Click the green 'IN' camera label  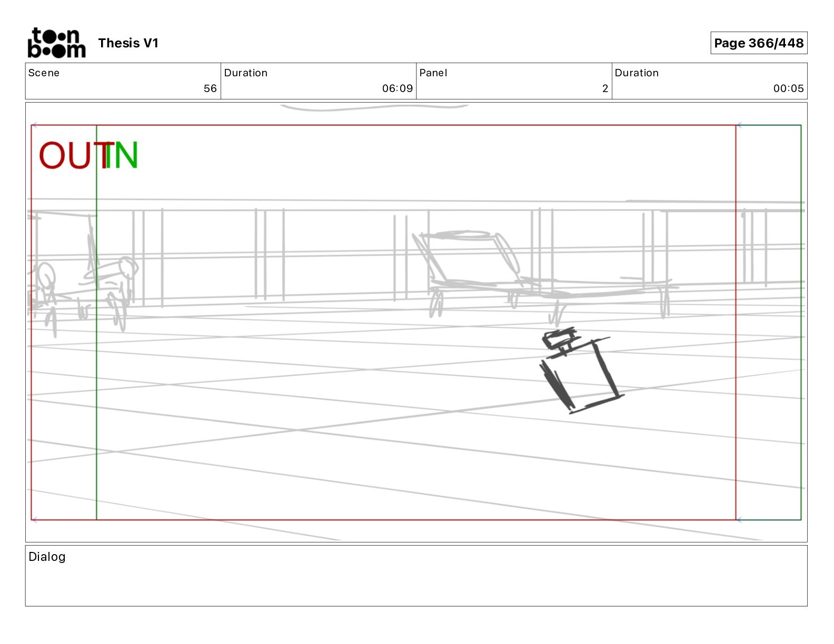pos(121,156)
